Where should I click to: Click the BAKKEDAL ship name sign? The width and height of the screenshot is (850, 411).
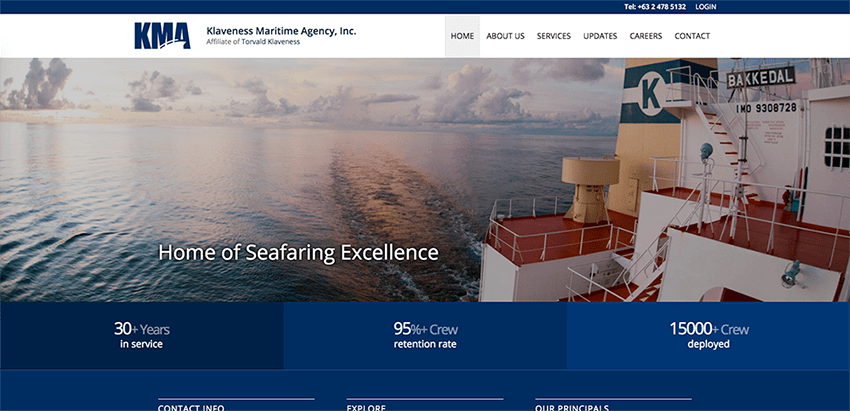point(761,78)
